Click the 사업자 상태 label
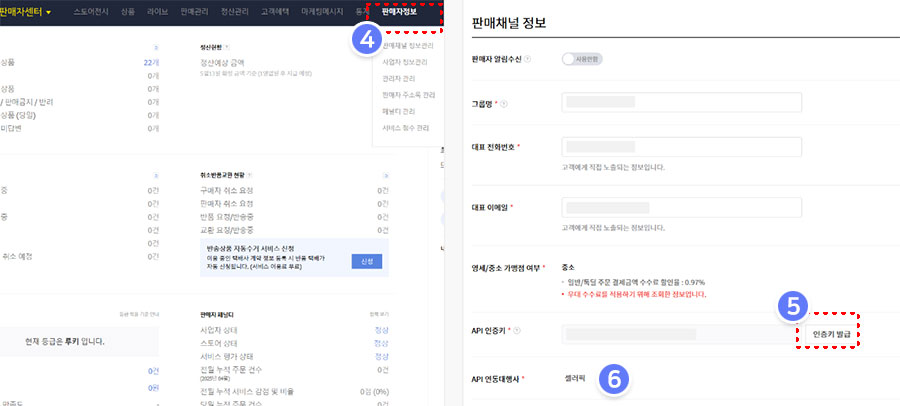Screen dimensions: 900x406 click(218, 330)
